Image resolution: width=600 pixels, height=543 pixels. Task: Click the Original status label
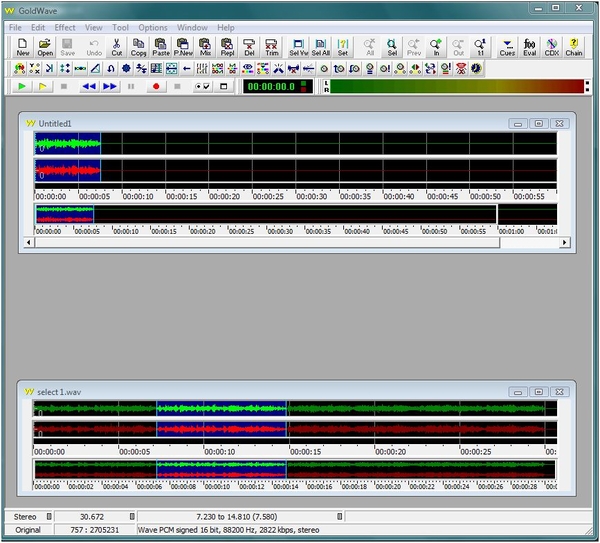pos(28,530)
